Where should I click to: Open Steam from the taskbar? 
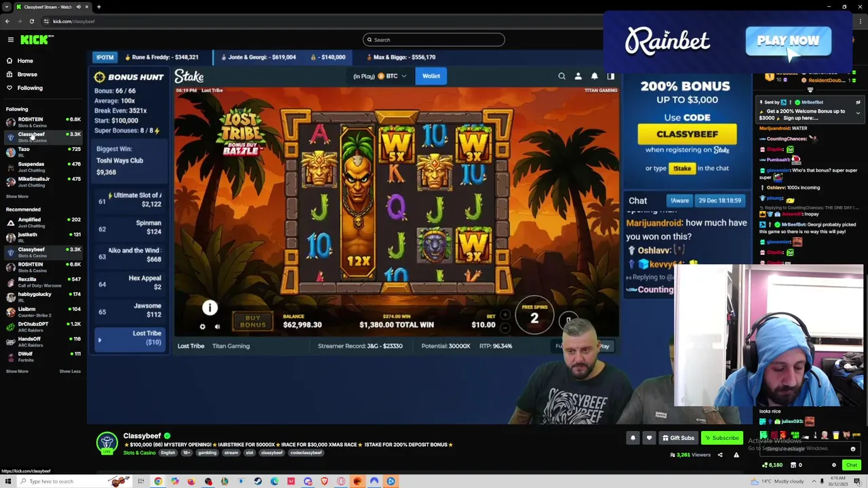(258, 481)
